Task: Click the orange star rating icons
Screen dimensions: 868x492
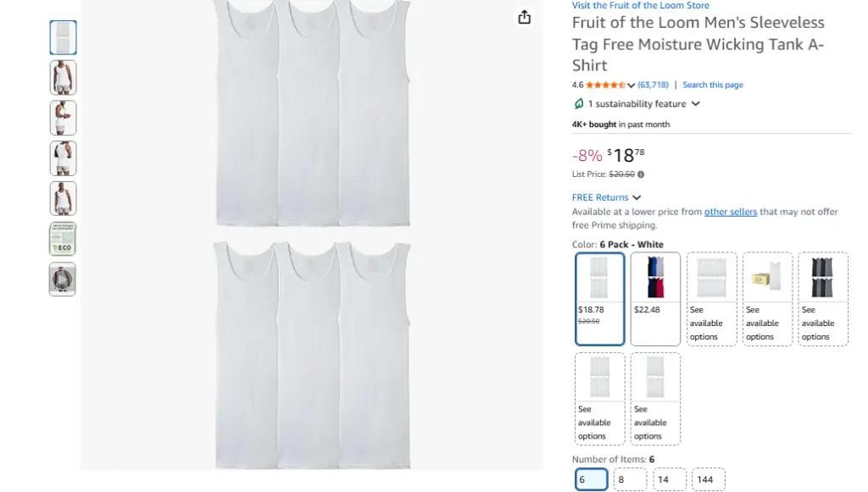Action: pos(605,85)
